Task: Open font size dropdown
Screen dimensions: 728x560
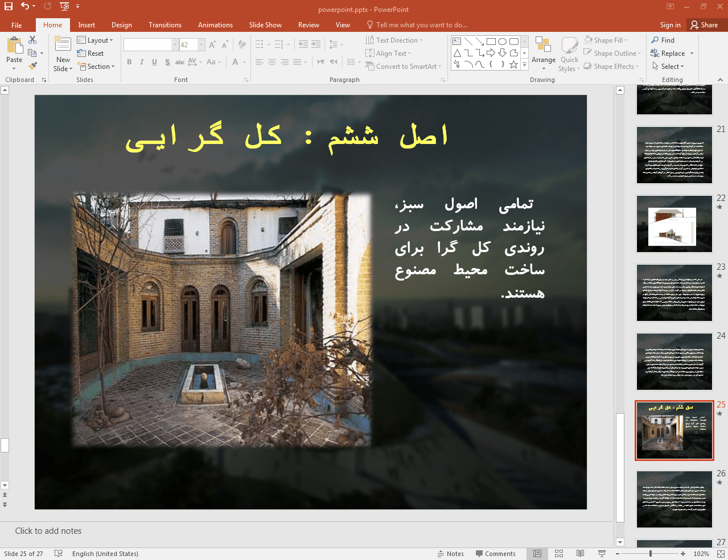Action: (x=201, y=44)
